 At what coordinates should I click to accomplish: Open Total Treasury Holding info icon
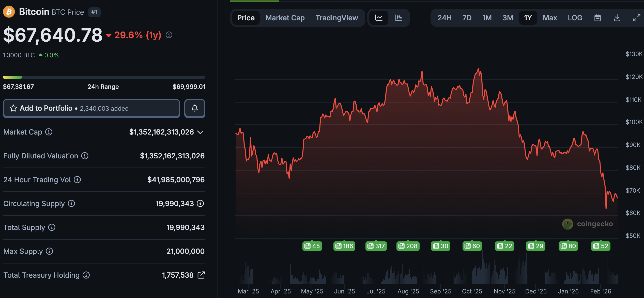(x=86, y=275)
